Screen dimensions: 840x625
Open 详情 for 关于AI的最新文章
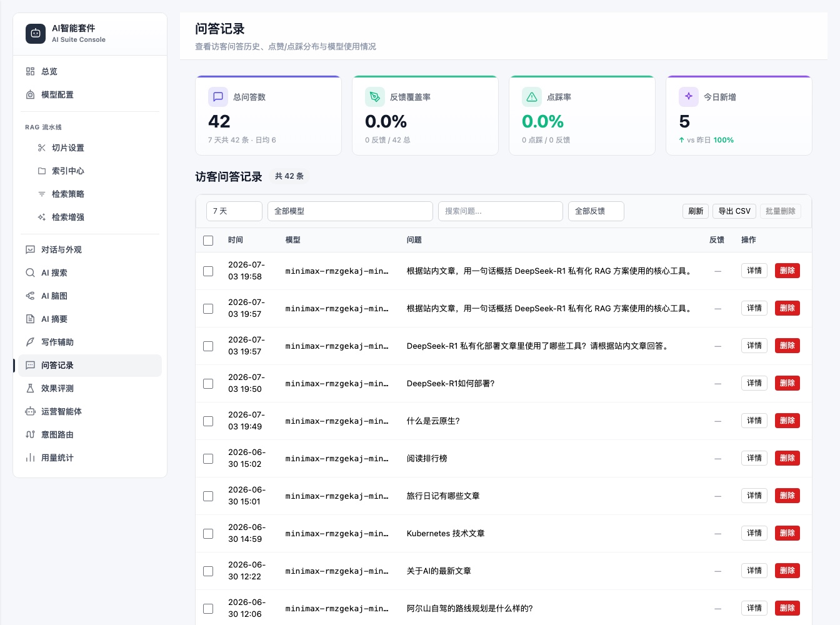pos(754,571)
